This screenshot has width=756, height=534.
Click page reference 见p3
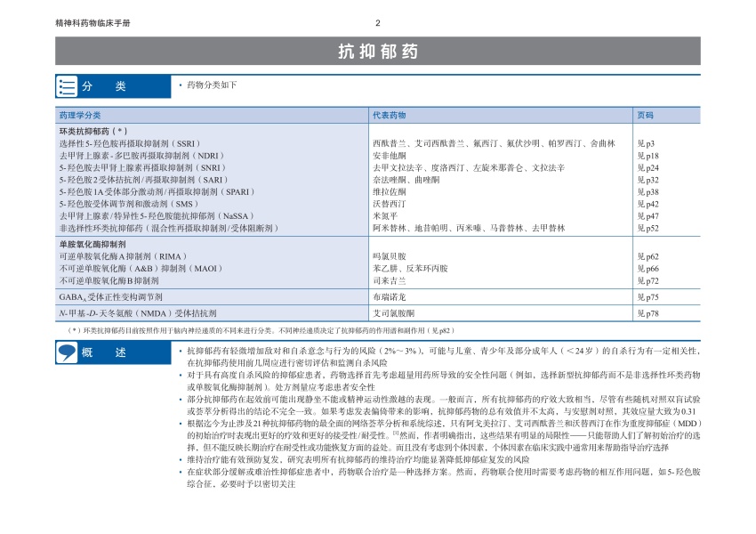[646, 143]
